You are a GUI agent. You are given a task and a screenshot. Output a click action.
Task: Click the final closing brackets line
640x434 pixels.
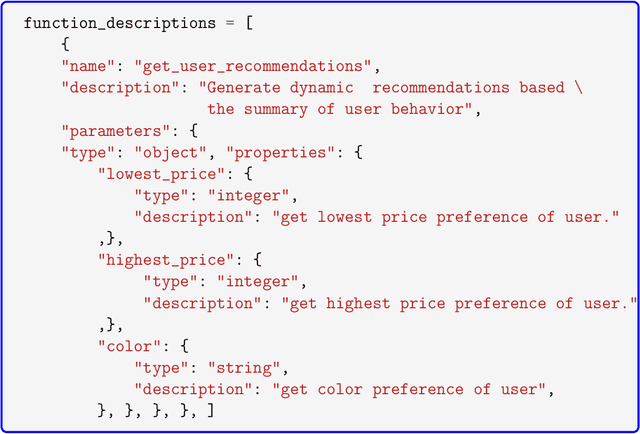(155, 412)
